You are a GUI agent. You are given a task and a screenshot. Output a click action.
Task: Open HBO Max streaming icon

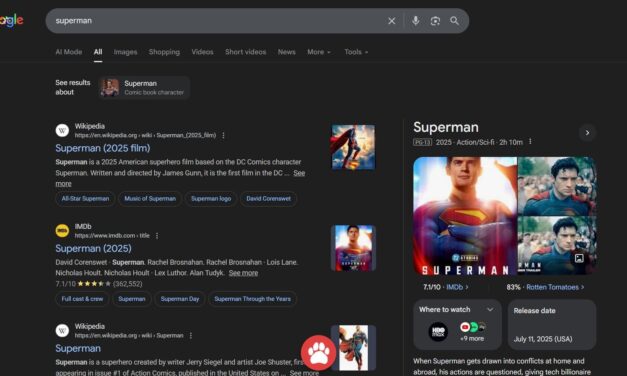coord(438,332)
